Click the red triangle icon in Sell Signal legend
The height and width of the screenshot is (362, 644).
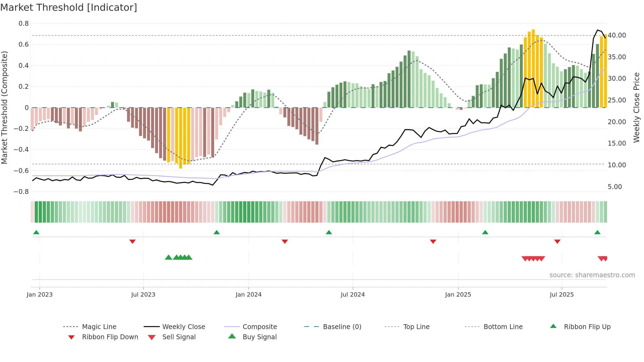pos(152,337)
